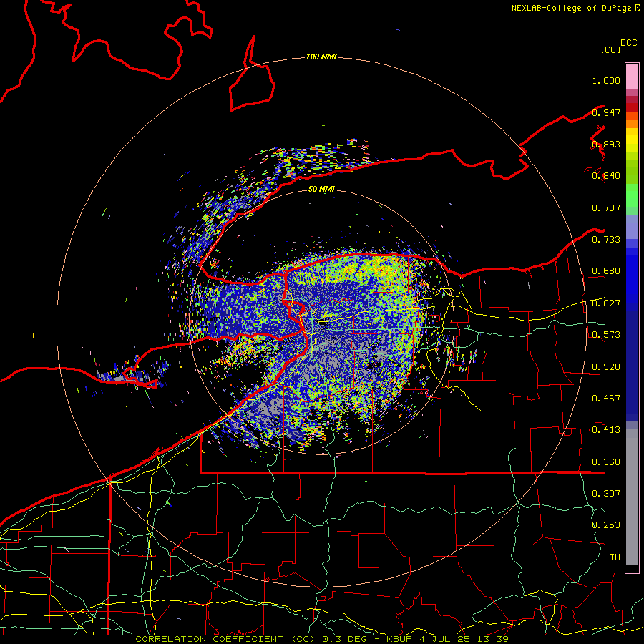The image size is (644, 644).
Task: Click the gray segment of the color bar
Action: point(632,497)
